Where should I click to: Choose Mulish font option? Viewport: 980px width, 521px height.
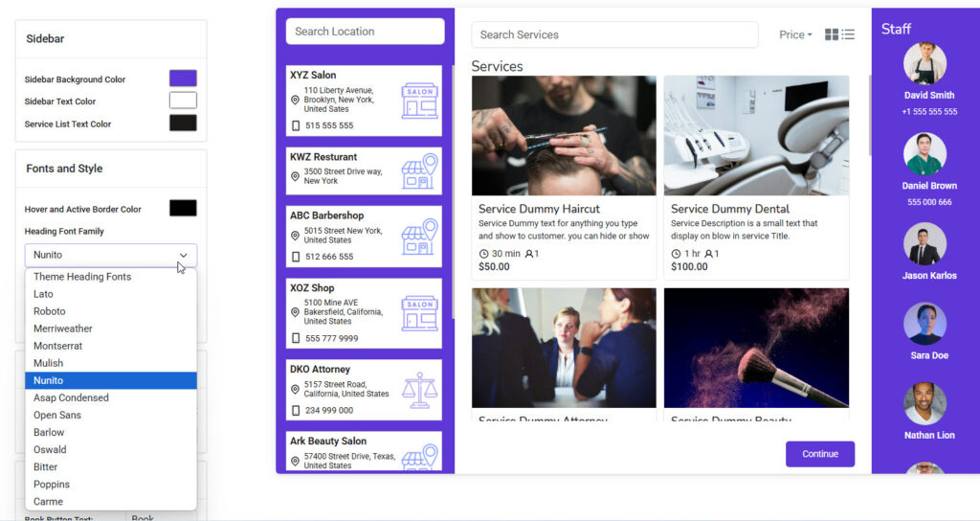[111, 363]
